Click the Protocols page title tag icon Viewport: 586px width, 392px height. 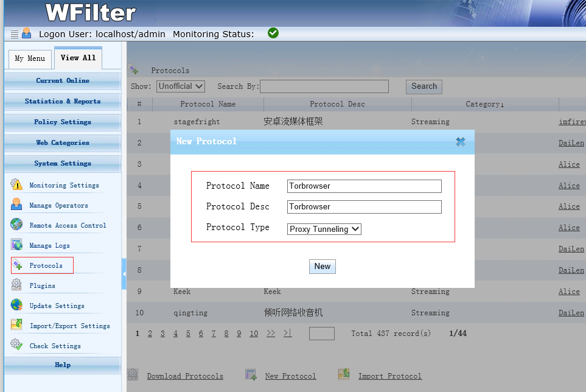tap(133, 69)
